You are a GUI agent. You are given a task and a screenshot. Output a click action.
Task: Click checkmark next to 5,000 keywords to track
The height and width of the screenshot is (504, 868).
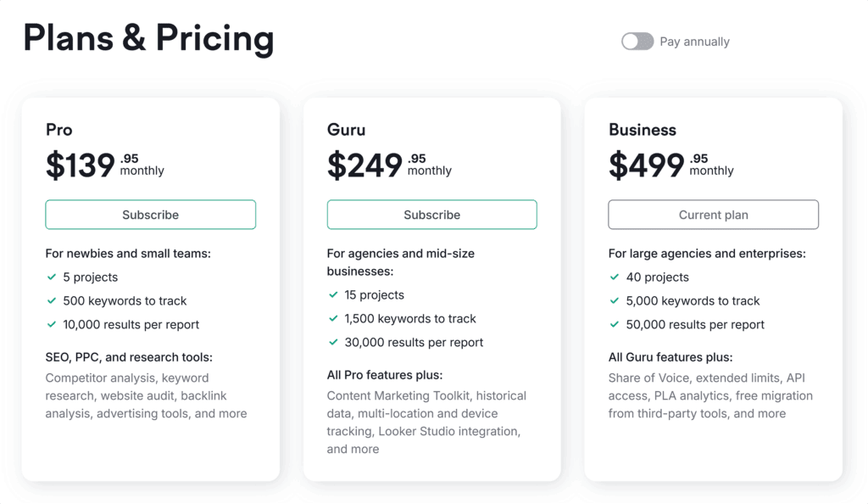[614, 301]
